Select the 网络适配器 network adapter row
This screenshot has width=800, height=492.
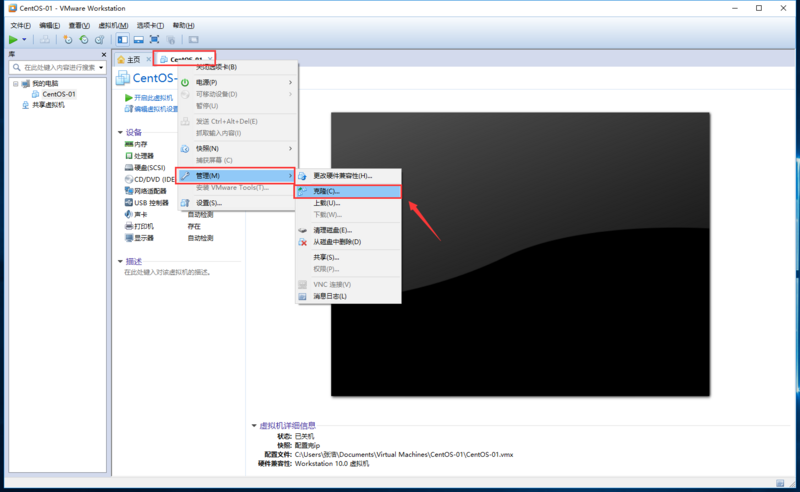point(146,191)
